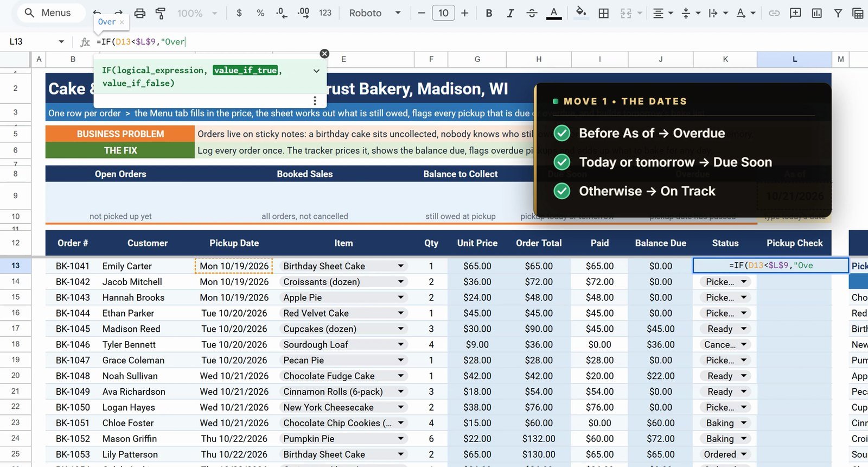Click the redo arrow in the toolbar
The height and width of the screenshot is (467, 868).
pyautogui.click(x=118, y=12)
